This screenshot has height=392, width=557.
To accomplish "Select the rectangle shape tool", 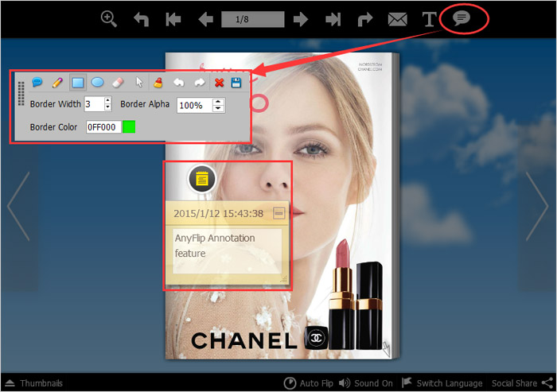I will coord(77,82).
